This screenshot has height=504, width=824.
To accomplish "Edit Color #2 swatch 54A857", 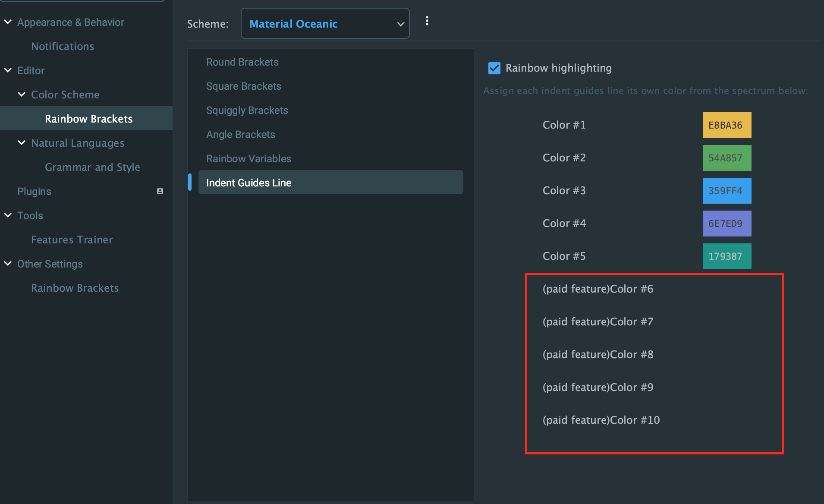I will (x=727, y=157).
